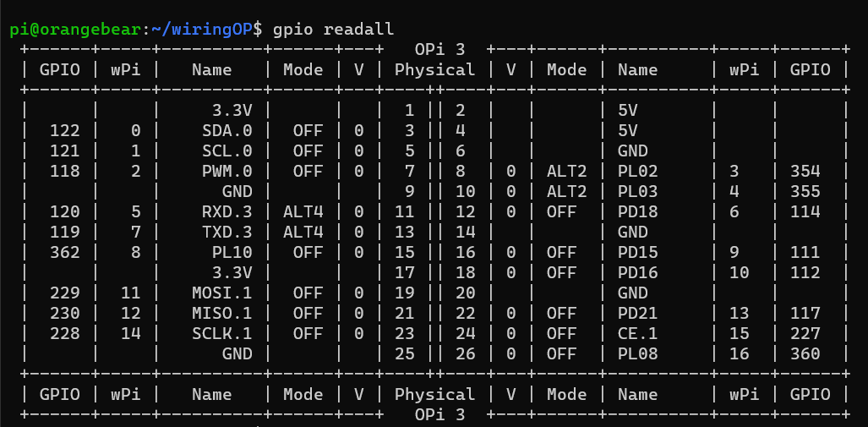Click GPIO number 360
The width and height of the screenshot is (868, 427).
click(805, 353)
